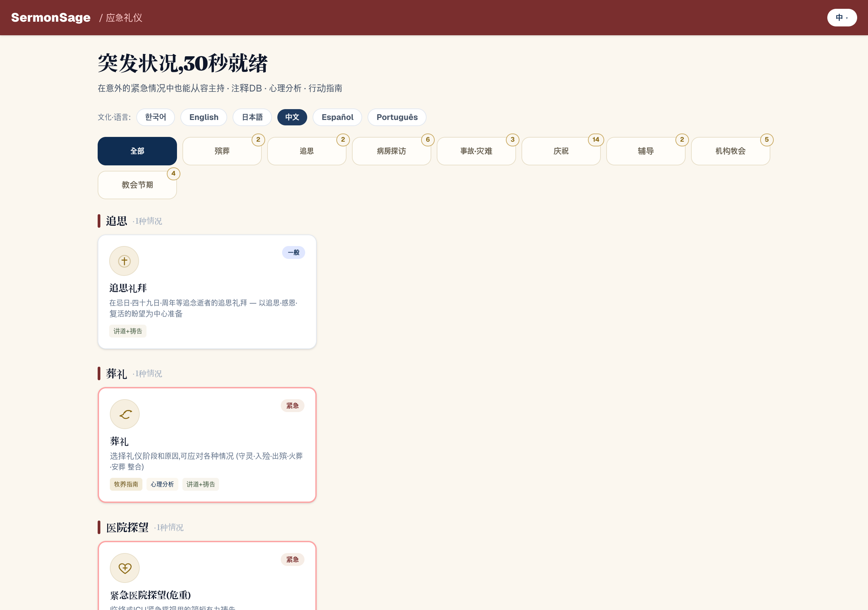Click the 心理分析 tag on 葬礼 card
The image size is (868, 610).
point(162,484)
